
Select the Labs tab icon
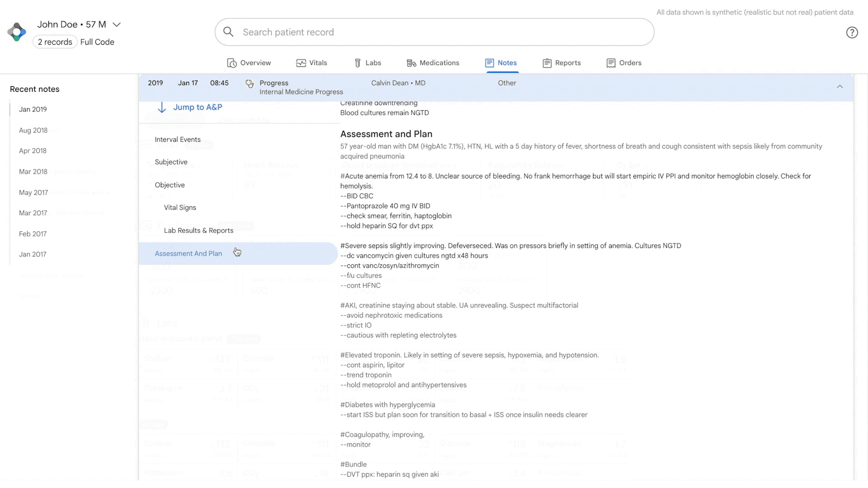[x=358, y=62]
